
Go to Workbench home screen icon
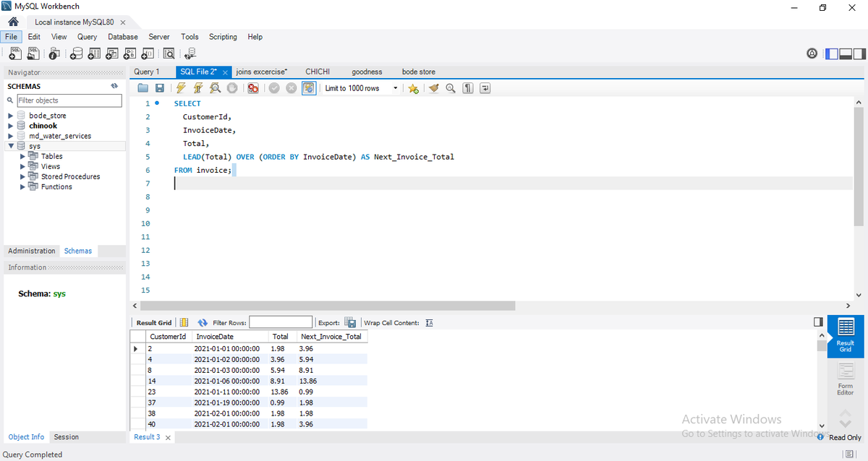tap(13, 22)
